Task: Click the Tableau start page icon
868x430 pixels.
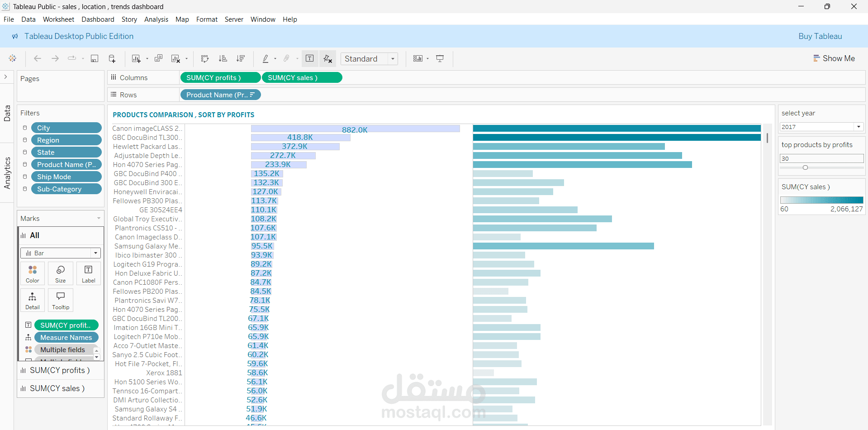Action: coord(13,58)
